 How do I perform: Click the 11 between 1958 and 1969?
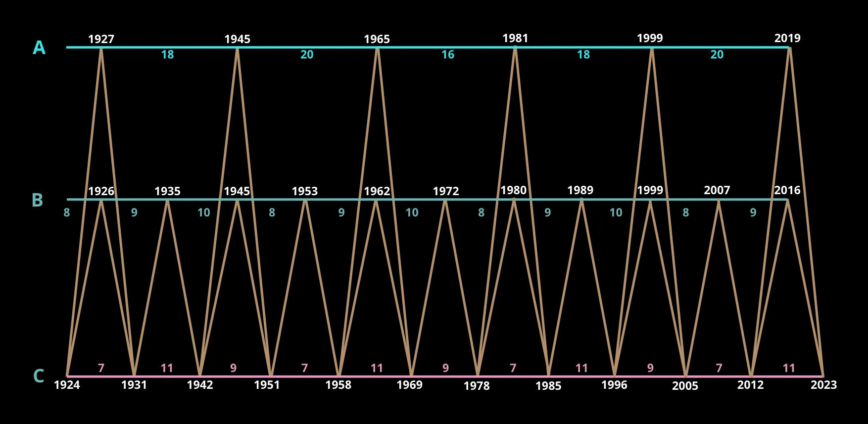point(377,369)
